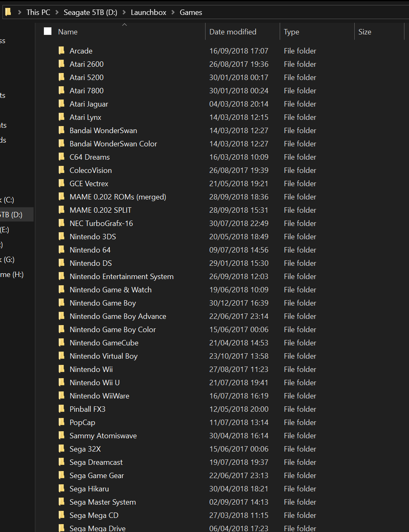Expand the chevron before This PC
Viewport: 409px width, 532px height.
click(19, 12)
